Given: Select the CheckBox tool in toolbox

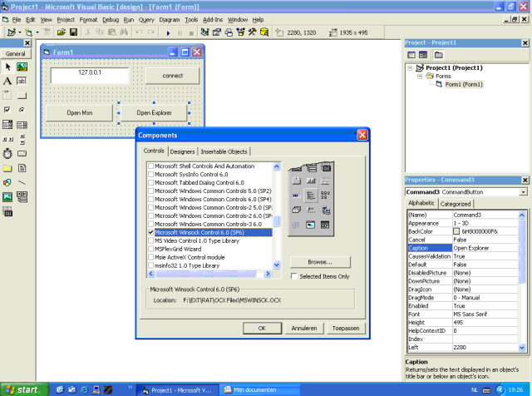Looking at the screenshot, I should coord(7,110).
